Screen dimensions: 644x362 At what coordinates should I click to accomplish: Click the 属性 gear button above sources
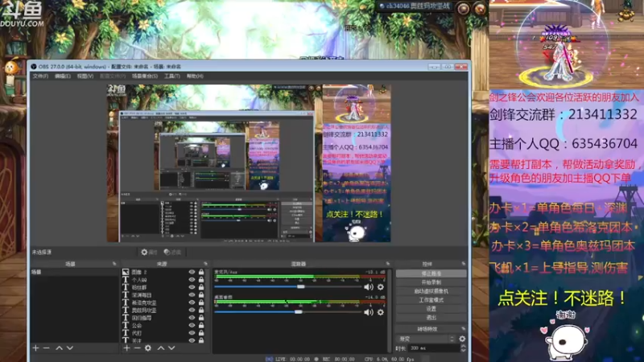pos(149,252)
